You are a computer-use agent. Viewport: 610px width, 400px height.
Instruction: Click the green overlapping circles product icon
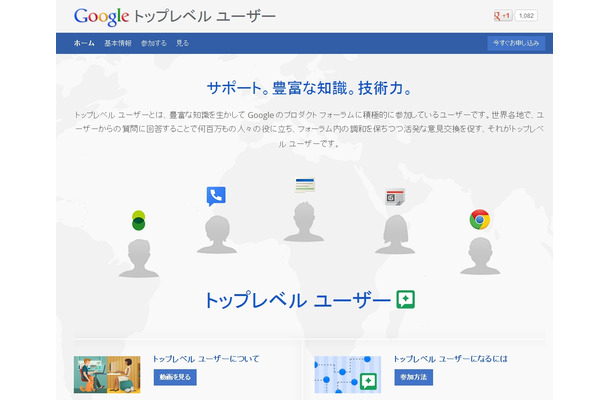138,220
